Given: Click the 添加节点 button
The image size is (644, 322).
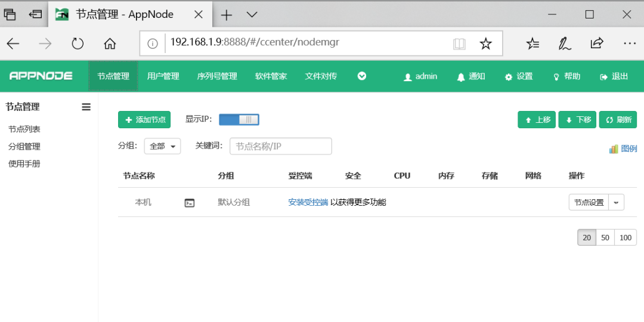Looking at the screenshot, I should pos(144,119).
